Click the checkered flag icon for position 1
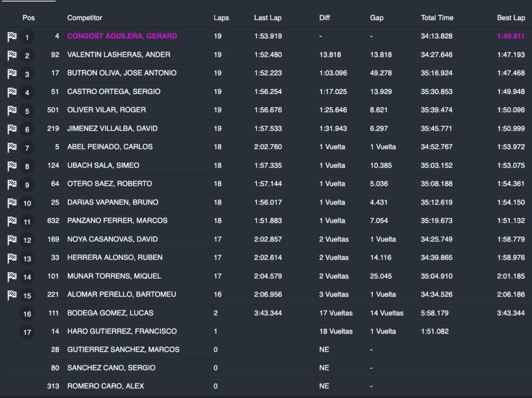532x398 pixels. (x=12, y=37)
